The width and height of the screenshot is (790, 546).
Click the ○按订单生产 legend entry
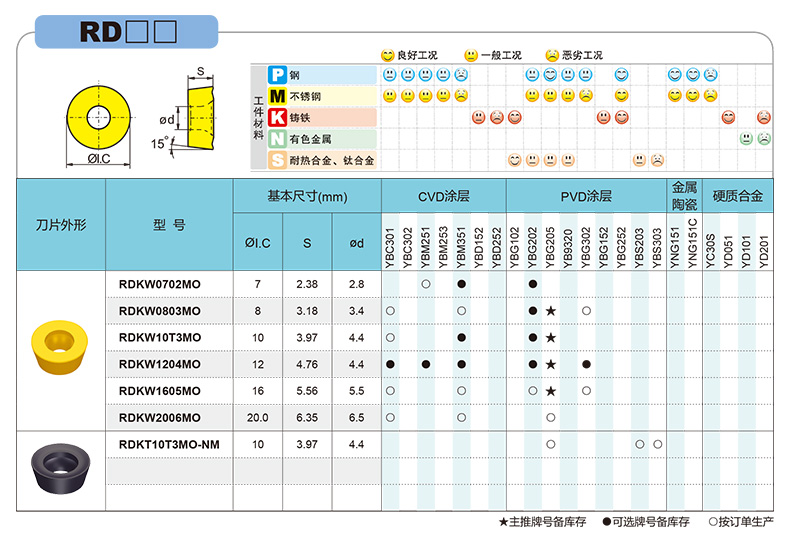[x=741, y=522]
